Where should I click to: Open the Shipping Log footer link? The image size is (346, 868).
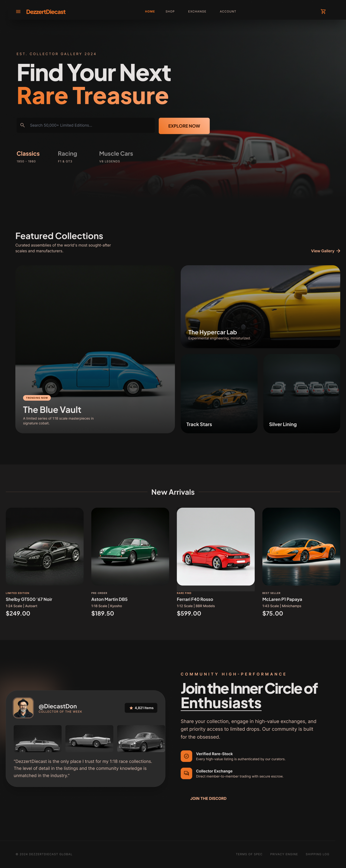317,854
